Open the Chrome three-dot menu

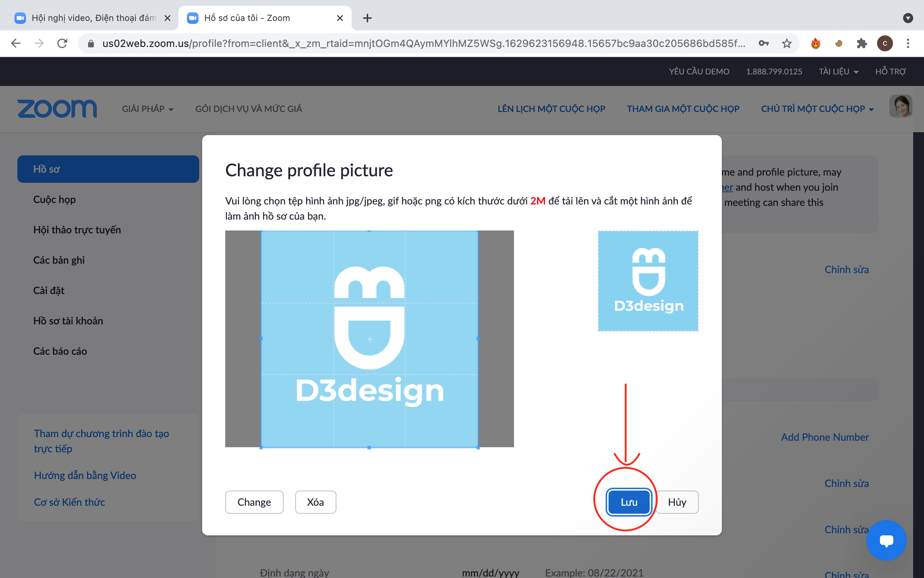click(908, 43)
